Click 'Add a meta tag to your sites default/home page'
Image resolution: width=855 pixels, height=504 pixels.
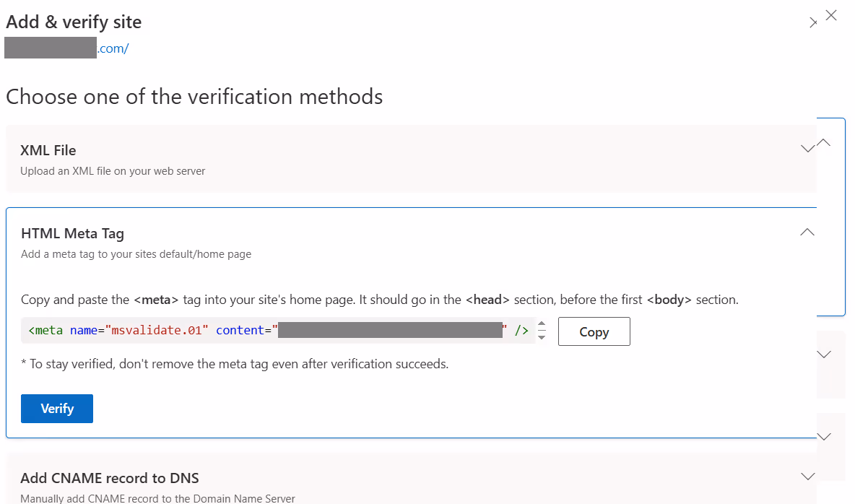click(x=136, y=254)
